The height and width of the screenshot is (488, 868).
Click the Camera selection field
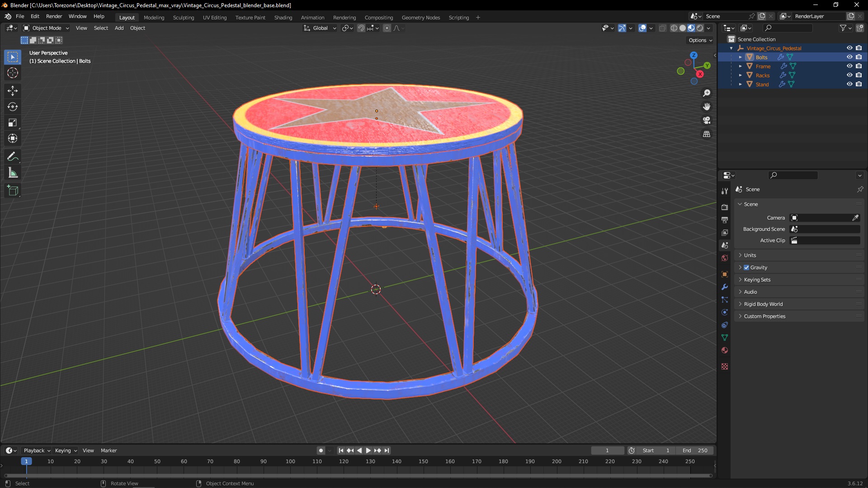pos(821,218)
